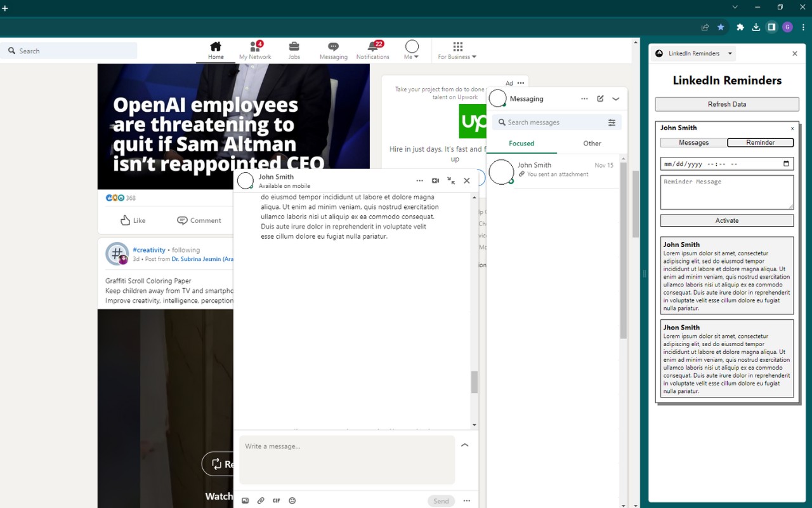
Task: Close the John Smith reminder card
Action: pyautogui.click(x=792, y=128)
